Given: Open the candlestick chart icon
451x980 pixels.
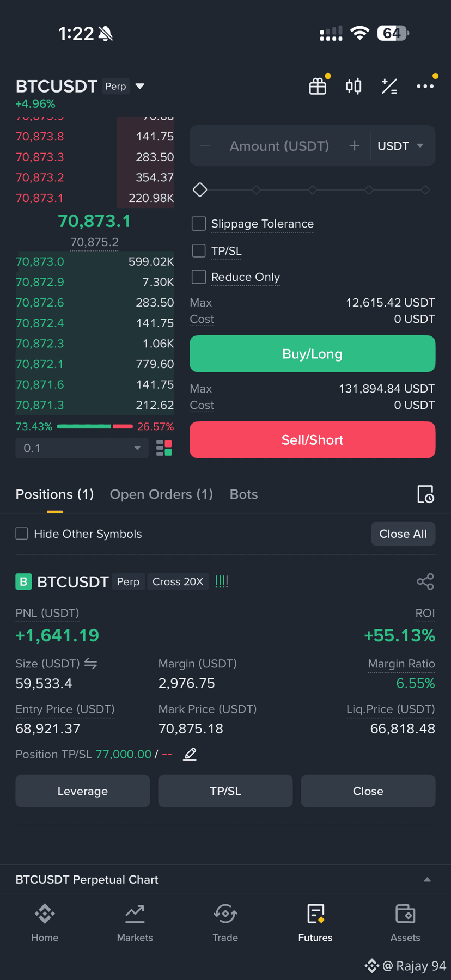Looking at the screenshot, I should [354, 86].
